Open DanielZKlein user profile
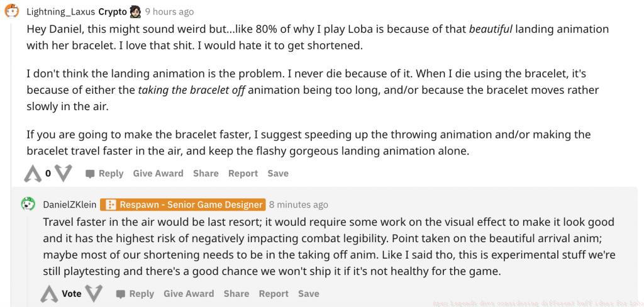Image resolution: width=644 pixels, height=307 pixels. click(69, 204)
